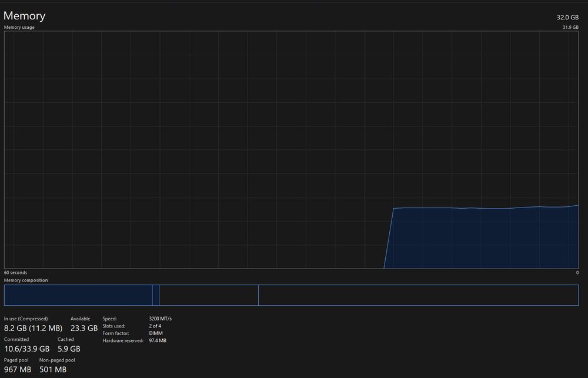Viewport: 588px width, 378px height.
Task: Click the standby segment of memory composition bar
Action: [x=209, y=295]
